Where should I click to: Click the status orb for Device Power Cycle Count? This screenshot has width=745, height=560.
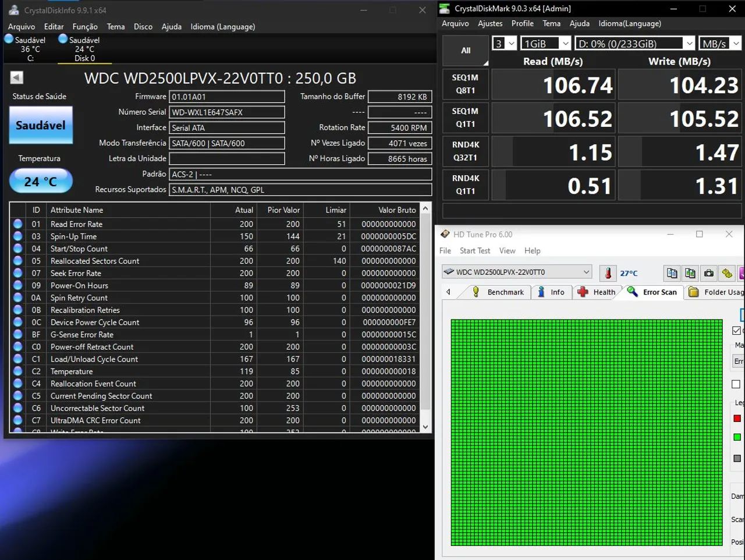click(x=18, y=322)
